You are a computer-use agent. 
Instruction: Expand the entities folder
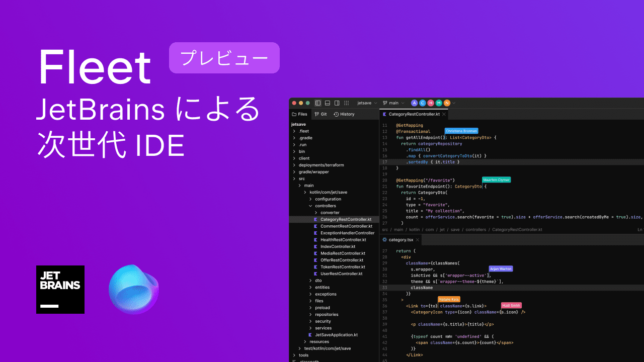[x=311, y=287]
